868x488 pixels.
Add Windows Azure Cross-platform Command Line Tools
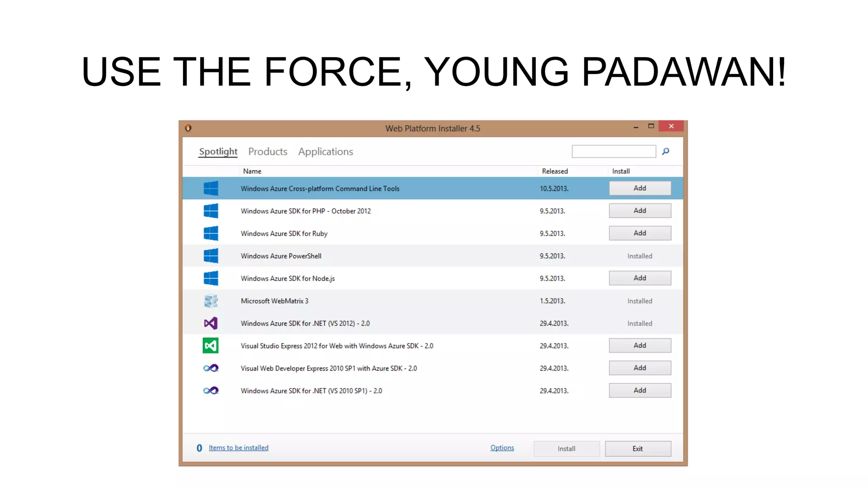click(640, 188)
